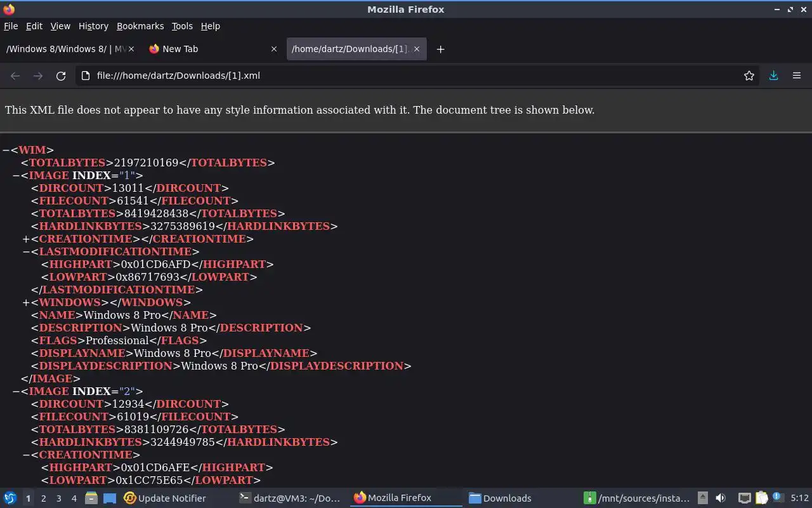Click HIGHPART value 0x01CD6AFE
812x508 pixels.
[156, 467]
